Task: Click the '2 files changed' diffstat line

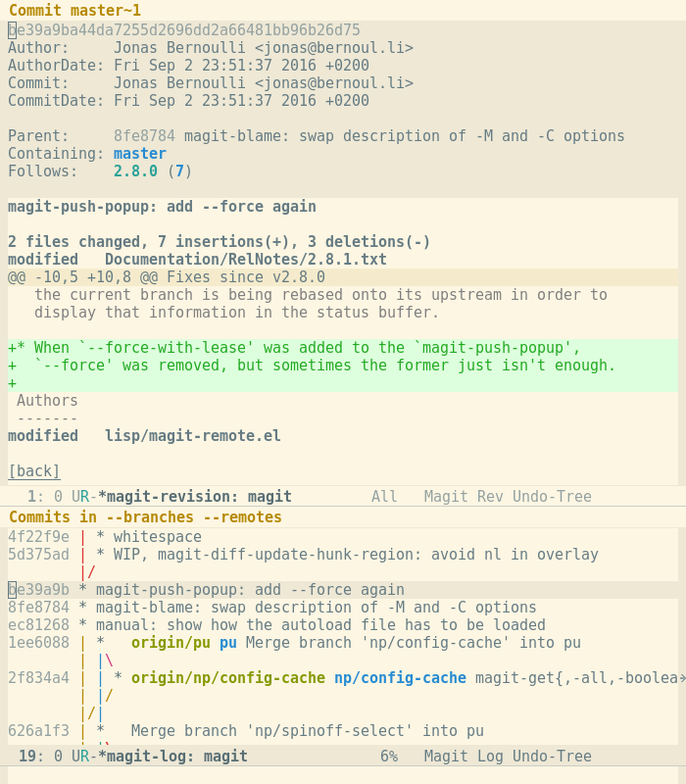Action: [219, 241]
